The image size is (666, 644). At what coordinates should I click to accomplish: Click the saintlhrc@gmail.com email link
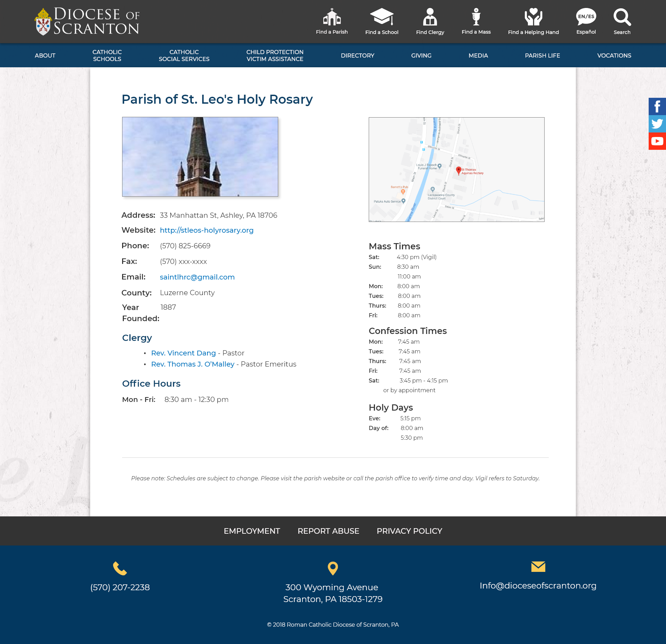point(197,277)
